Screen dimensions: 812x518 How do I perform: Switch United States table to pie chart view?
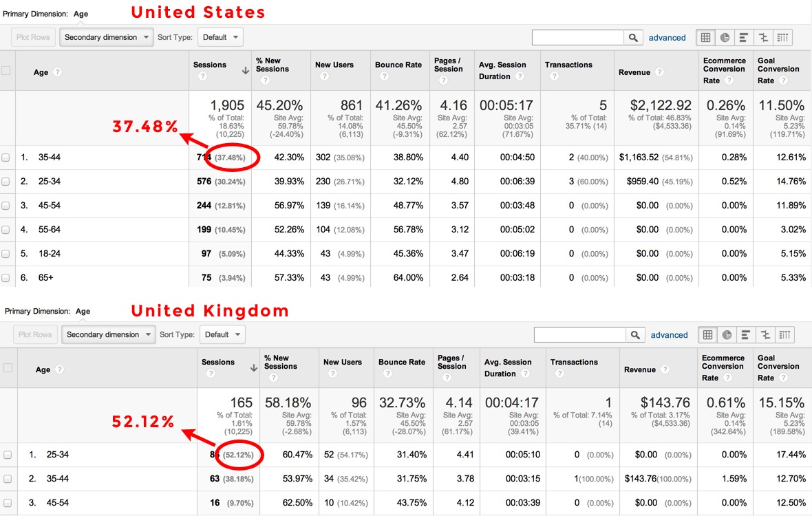[725, 38]
